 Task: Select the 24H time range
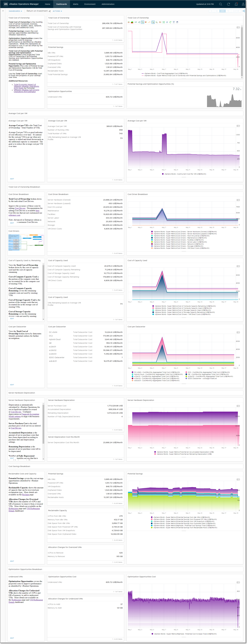pyautogui.click(x=222, y=11)
